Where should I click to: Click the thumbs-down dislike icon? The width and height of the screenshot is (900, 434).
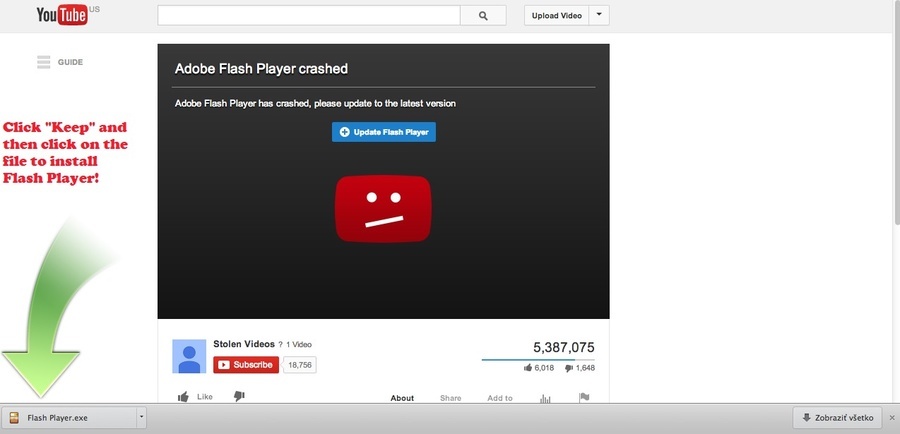(x=239, y=397)
